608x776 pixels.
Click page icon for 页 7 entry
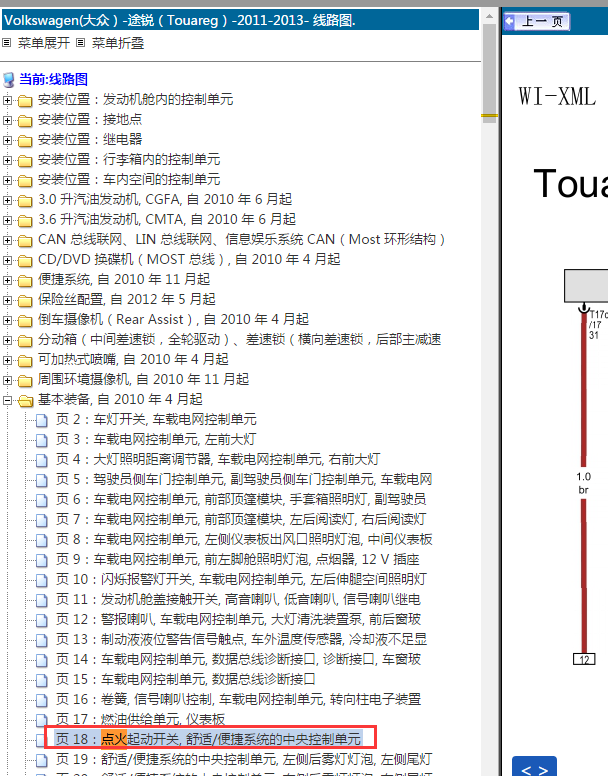pos(42,520)
